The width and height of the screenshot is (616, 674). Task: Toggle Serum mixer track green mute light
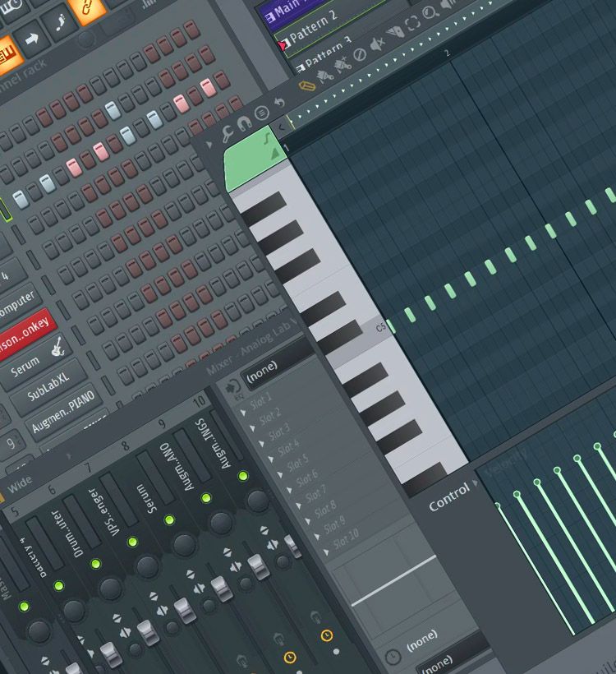point(170,519)
